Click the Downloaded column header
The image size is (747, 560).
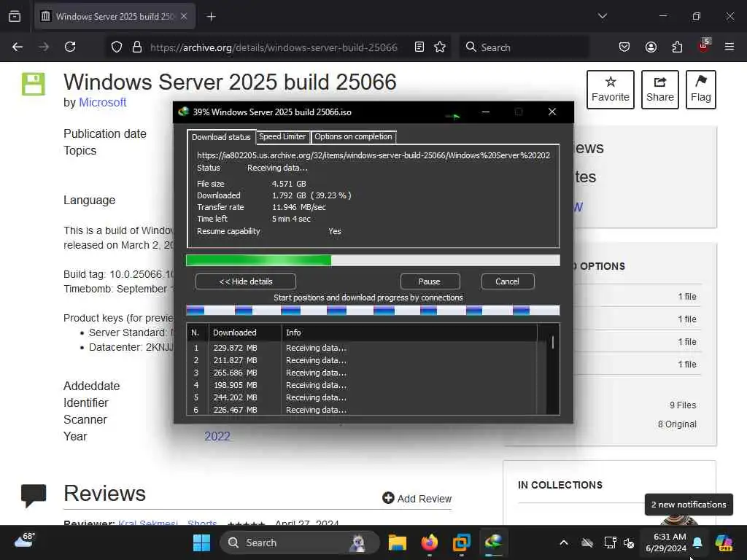[245, 332]
